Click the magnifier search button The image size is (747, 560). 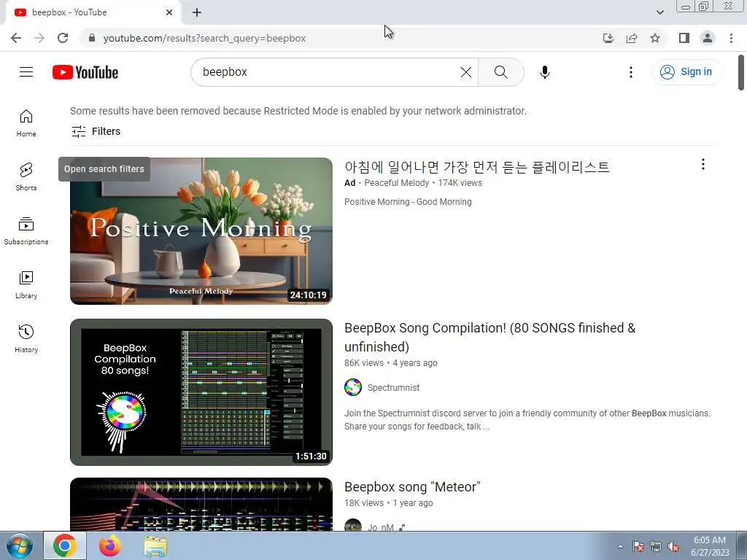pos(500,72)
